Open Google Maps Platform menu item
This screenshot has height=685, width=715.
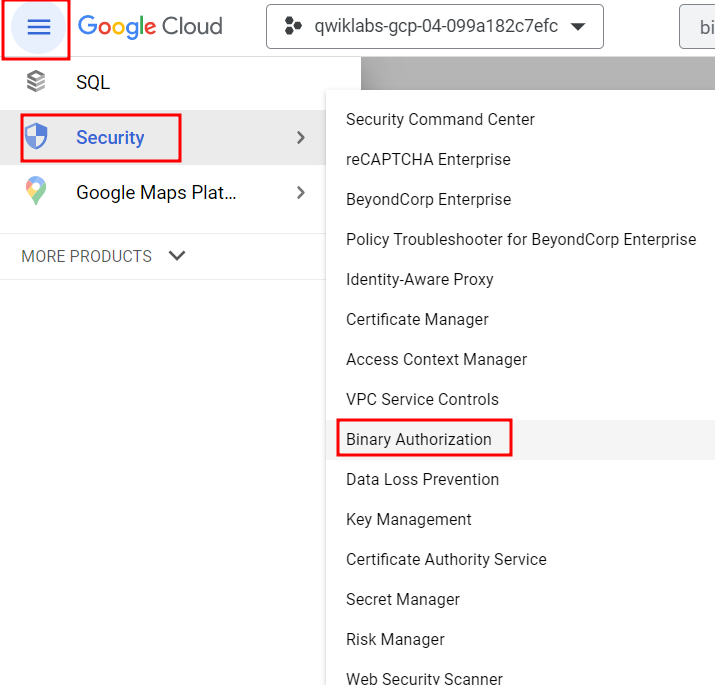pos(163,192)
